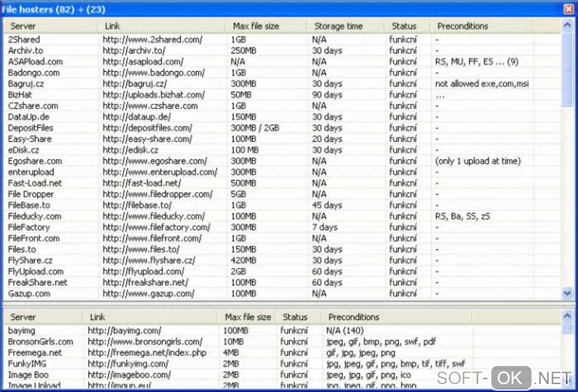Select the Egoshare.com server row

tap(283, 161)
